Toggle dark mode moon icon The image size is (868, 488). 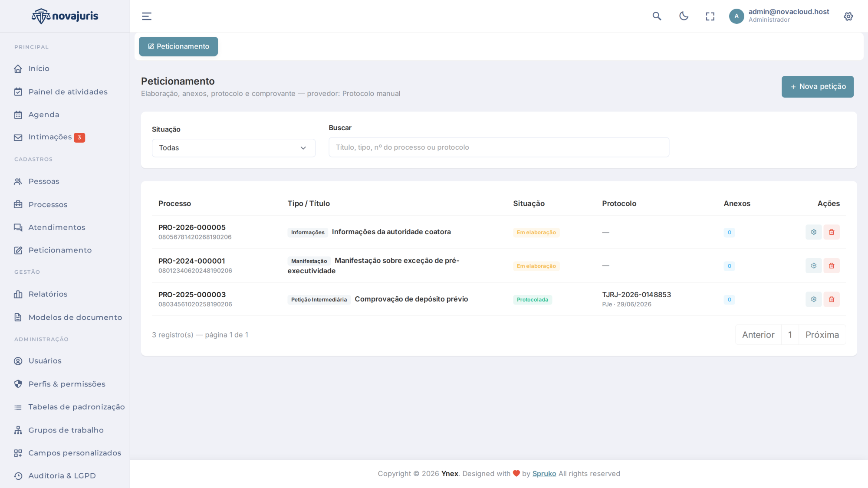(684, 16)
